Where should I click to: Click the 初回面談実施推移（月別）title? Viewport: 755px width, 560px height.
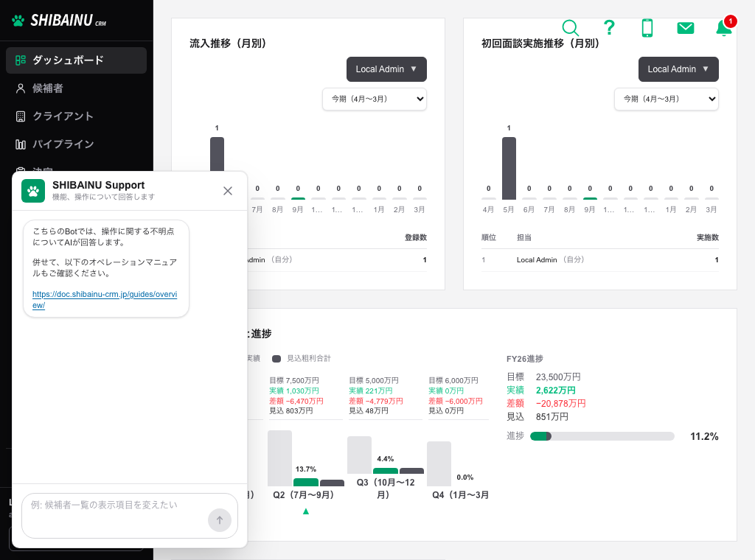coord(540,43)
